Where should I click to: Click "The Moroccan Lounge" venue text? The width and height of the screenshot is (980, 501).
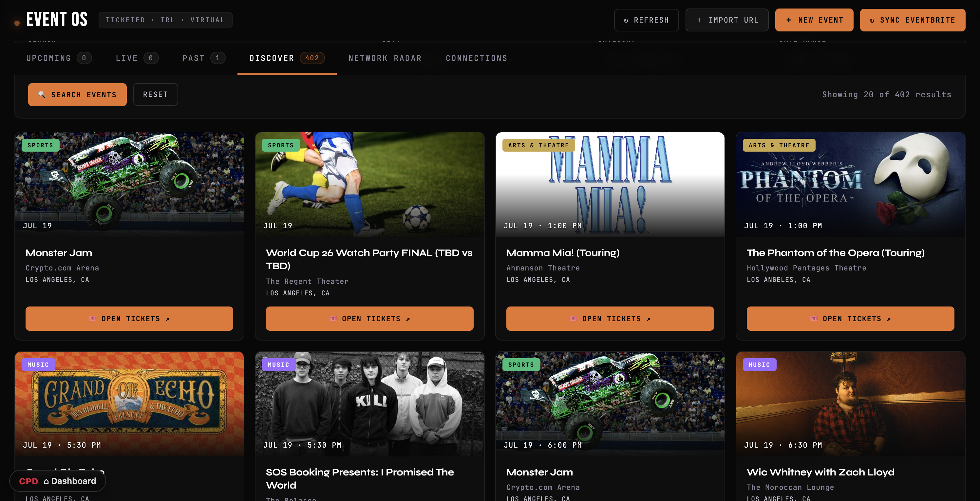pos(791,488)
